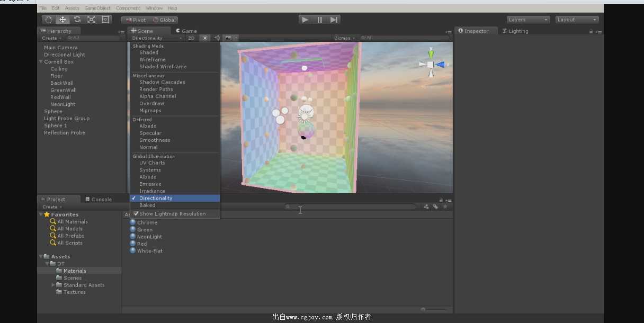Select the Move tool
The height and width of the screenshot is (323, 644).
pos(62,19)
